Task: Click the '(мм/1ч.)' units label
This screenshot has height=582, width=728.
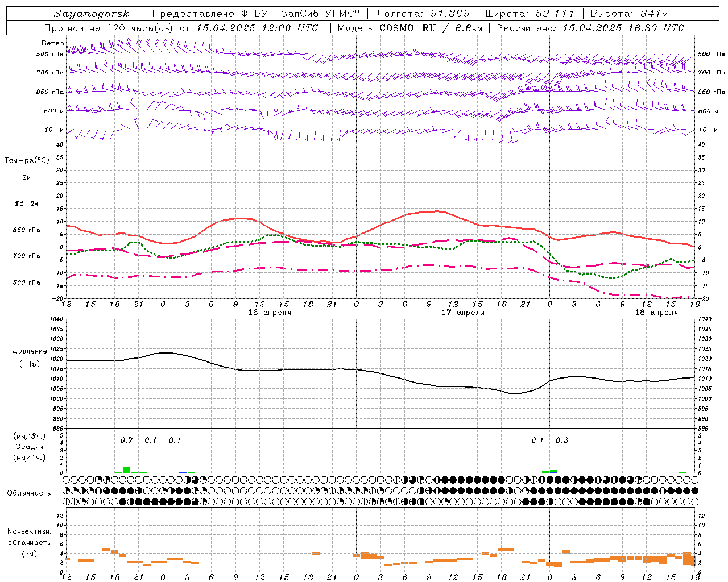Action: [30, 458]
